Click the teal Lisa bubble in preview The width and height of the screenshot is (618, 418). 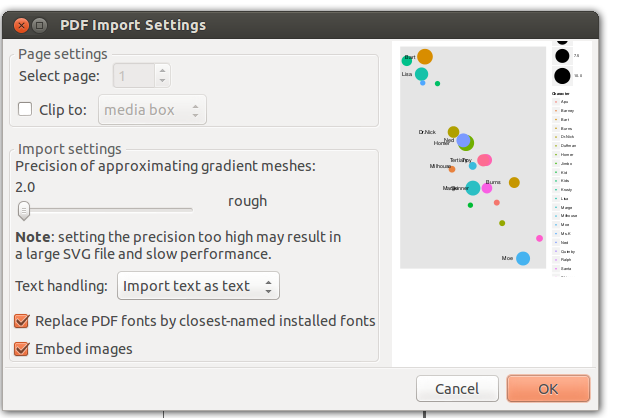(422, 74)
